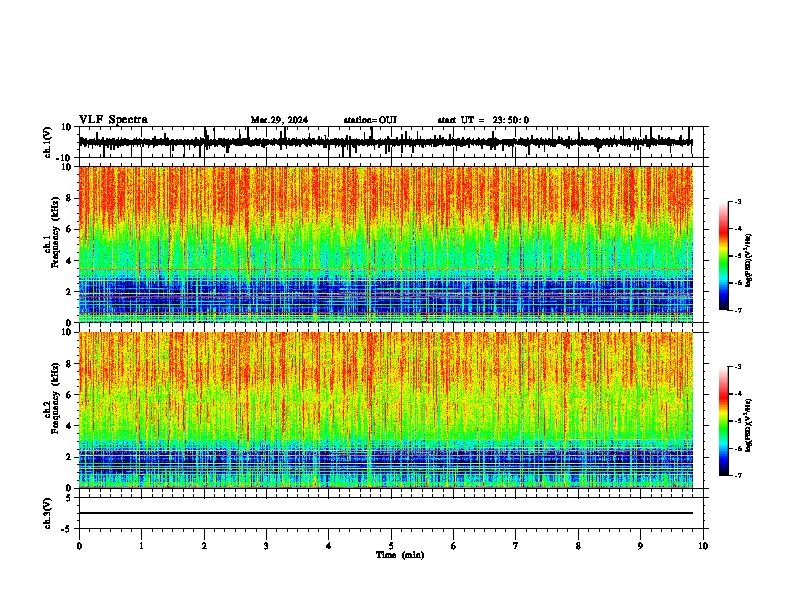Click the ch.2 frequency tick label '2'
Image resolution: width=792 pixels, height=612 pixels.
[x=69, y=457]
